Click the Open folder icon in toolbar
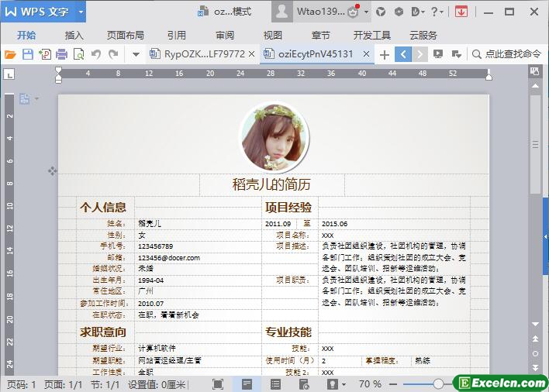549x392 pixels. tap(10, 54)
